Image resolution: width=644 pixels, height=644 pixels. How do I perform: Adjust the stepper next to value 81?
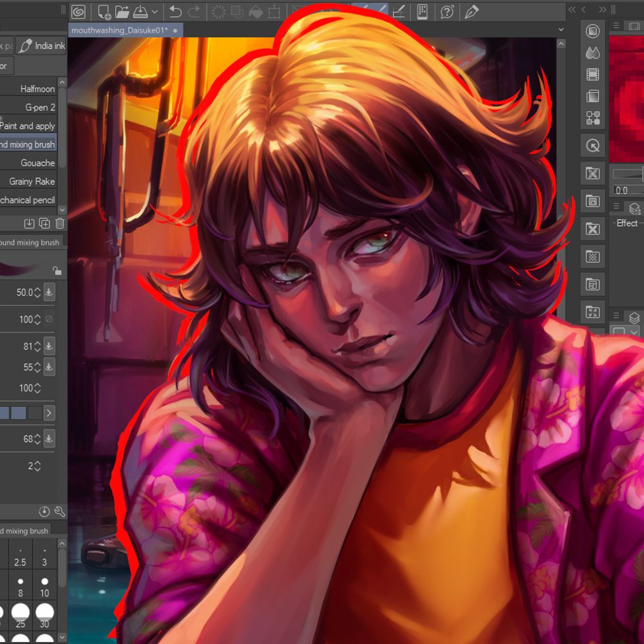pyautogui.click(x=37, y=346)
